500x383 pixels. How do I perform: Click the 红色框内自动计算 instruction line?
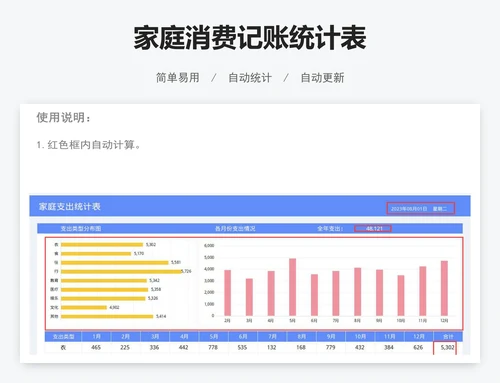89,145
